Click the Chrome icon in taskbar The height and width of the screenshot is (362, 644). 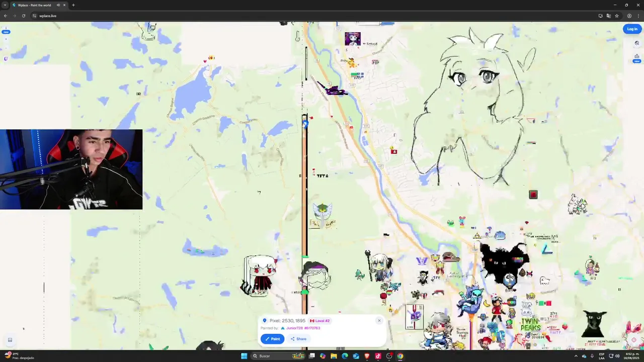400,356
